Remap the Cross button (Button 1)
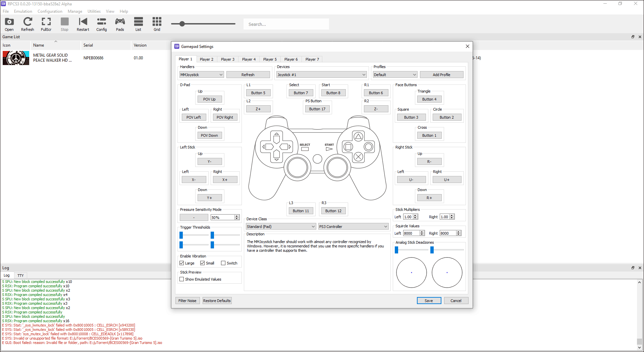 [x=429, y=135]
